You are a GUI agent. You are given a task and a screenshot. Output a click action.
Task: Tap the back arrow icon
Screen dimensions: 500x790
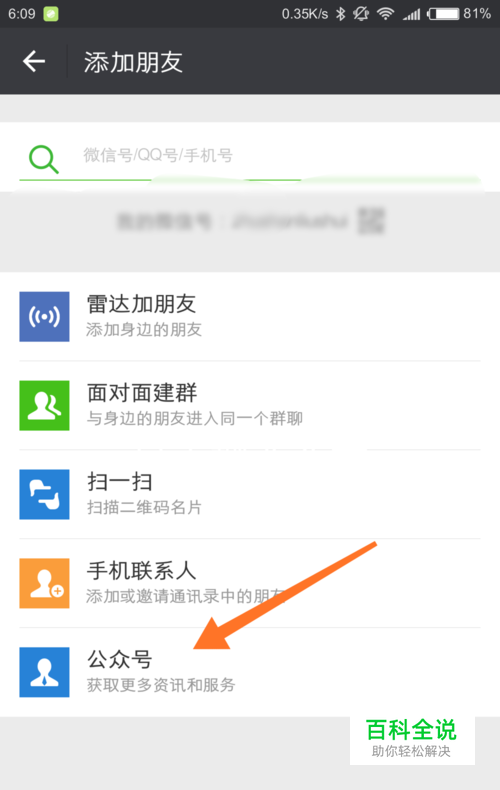point(34,61)
